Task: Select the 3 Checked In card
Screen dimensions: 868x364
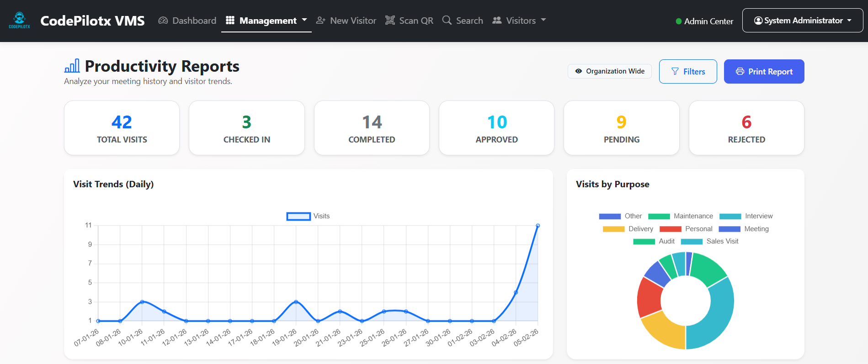Action: (247, 128)
